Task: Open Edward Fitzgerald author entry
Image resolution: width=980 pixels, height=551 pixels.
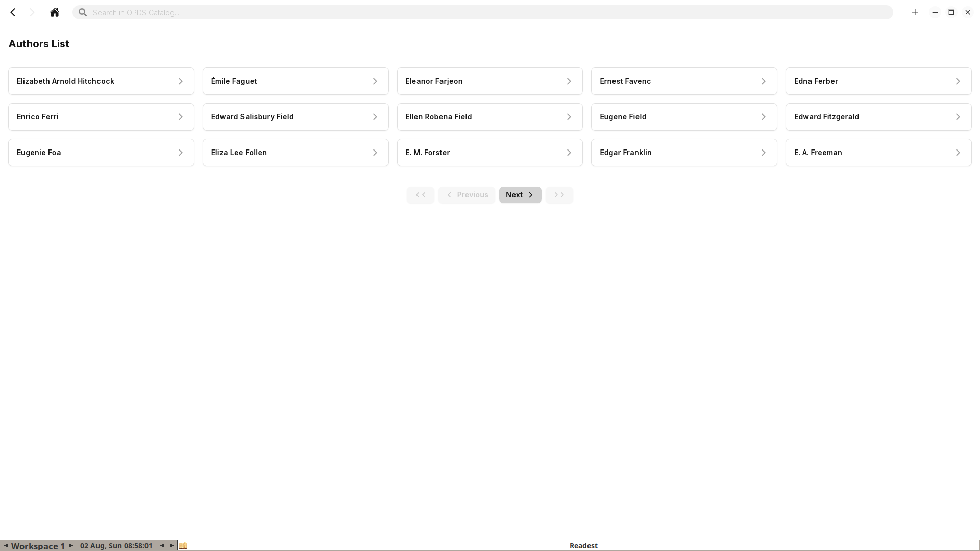Action: click(x=878, y=117)
